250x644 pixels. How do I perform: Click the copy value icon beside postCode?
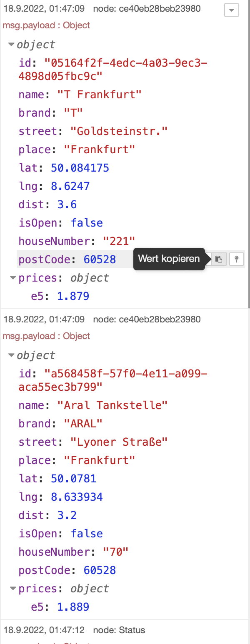[x=219, y=259]
